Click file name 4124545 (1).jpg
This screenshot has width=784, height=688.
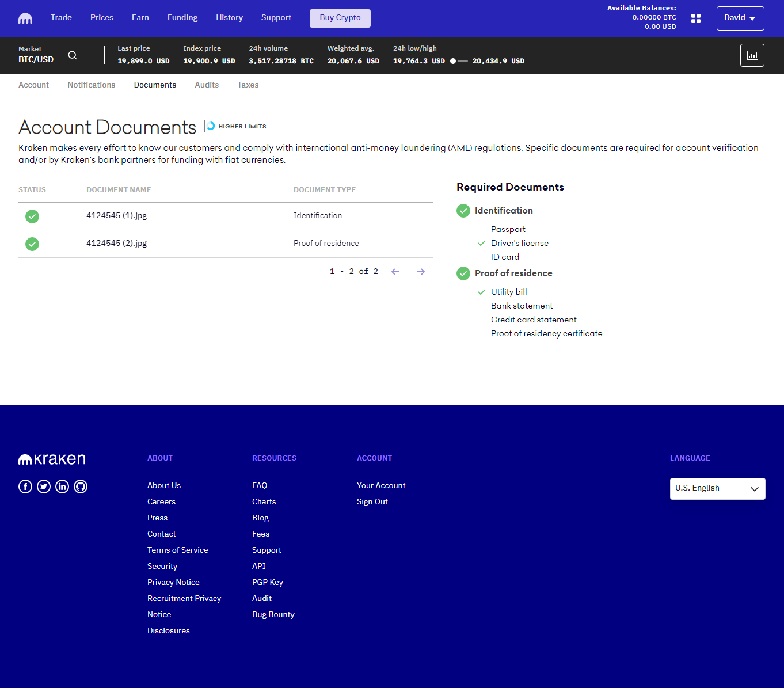(x=117, y=216)
